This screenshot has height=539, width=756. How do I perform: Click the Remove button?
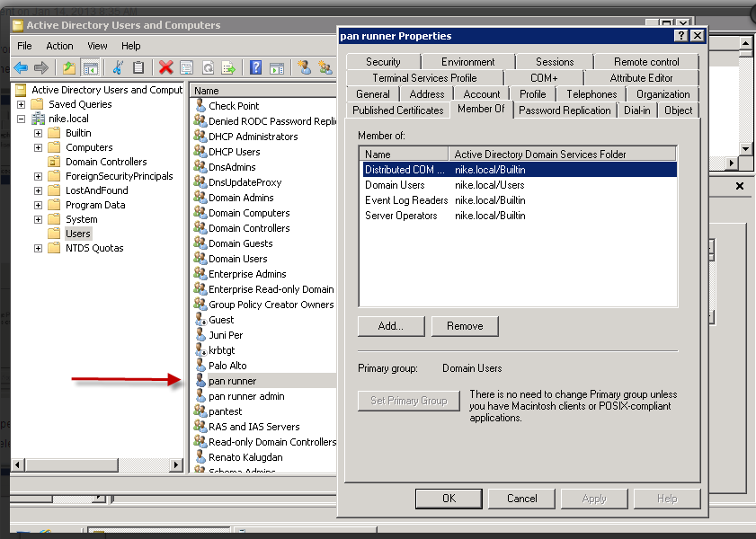click(x=465, y=326)
